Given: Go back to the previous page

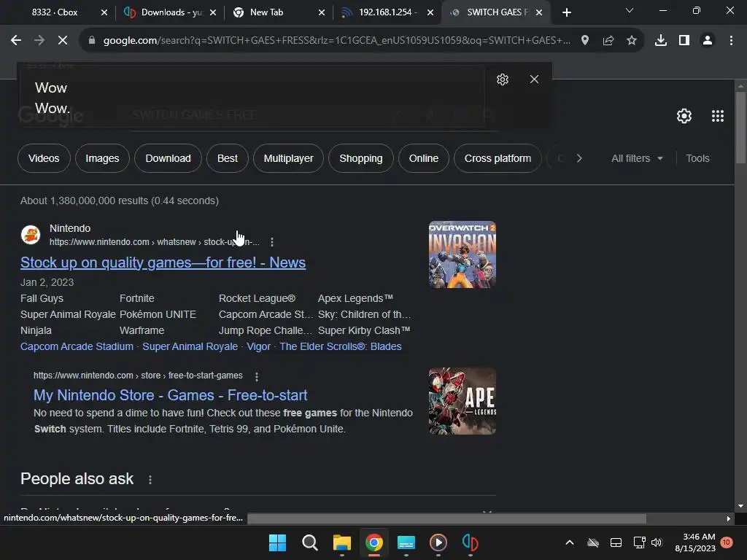Looking at the screenshot, I should (16, 41).
